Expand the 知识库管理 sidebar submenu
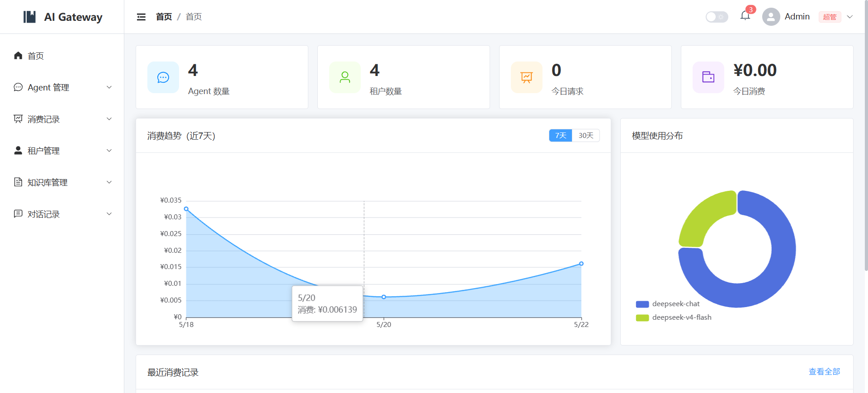The height and width of the screenshot is (393, 868). click(62, 182)
